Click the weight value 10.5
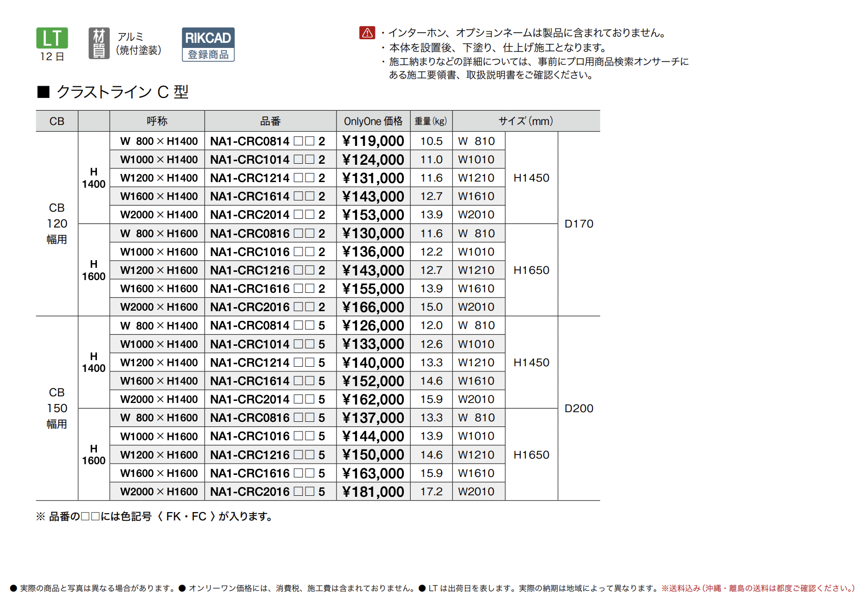The height and width of the screenshot is (606, 868). click(x=431, y=141)
